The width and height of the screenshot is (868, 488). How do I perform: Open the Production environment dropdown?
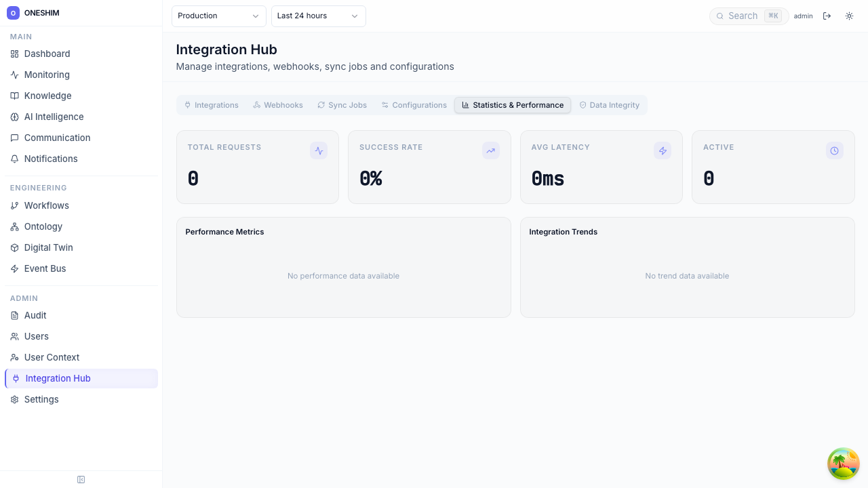(x=218, y=16)
